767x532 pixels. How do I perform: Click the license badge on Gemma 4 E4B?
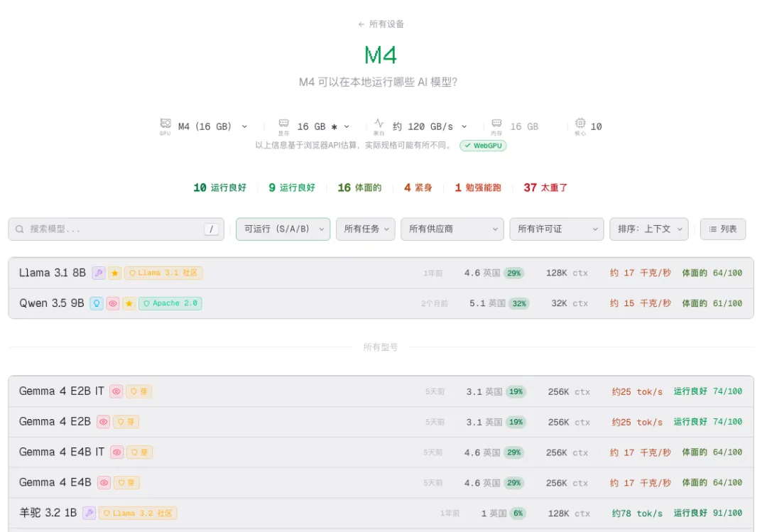click(x=126, y=482)
